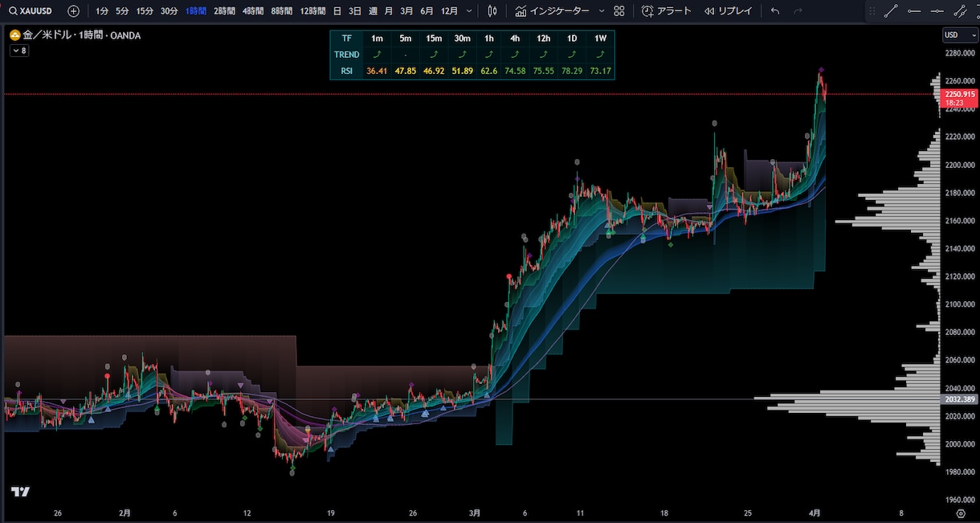Screen dimensions: 980x523
Task: Click the 2032.389 price line label
Action: click(960, 399)
